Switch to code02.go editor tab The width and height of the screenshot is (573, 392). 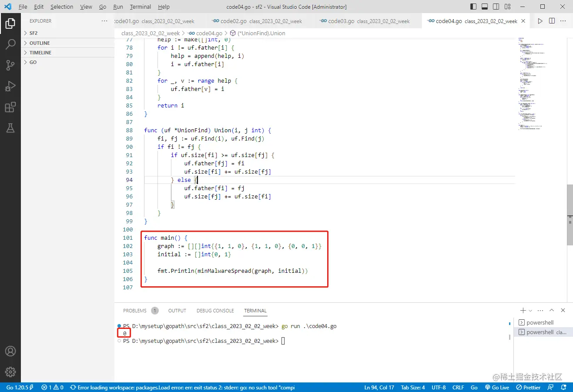(x=261, y=21)
